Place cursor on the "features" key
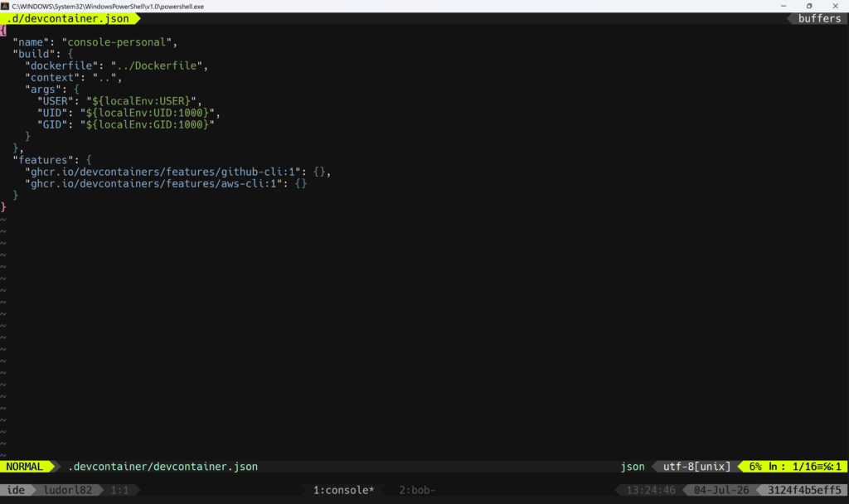849x504 pixels. click(x=43, y=160)
